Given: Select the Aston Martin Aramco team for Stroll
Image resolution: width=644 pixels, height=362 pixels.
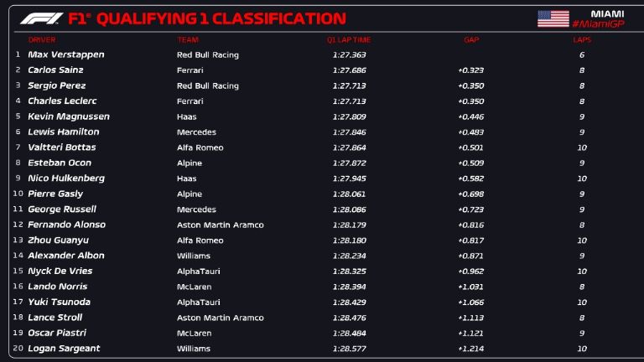Looking at the screenshot, I should point(221,318).
